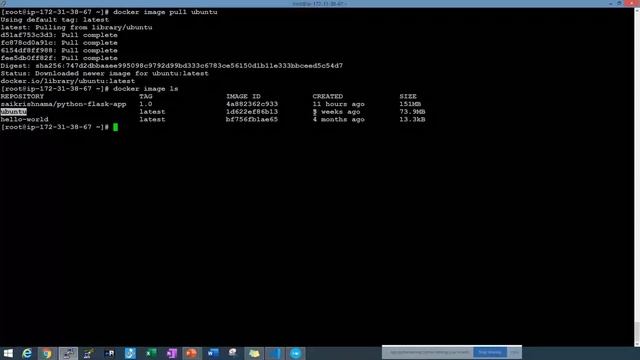This screenshot has width=640, height=360.
Task: Open the Excel taskbar icon
Action: pos(151,353)
